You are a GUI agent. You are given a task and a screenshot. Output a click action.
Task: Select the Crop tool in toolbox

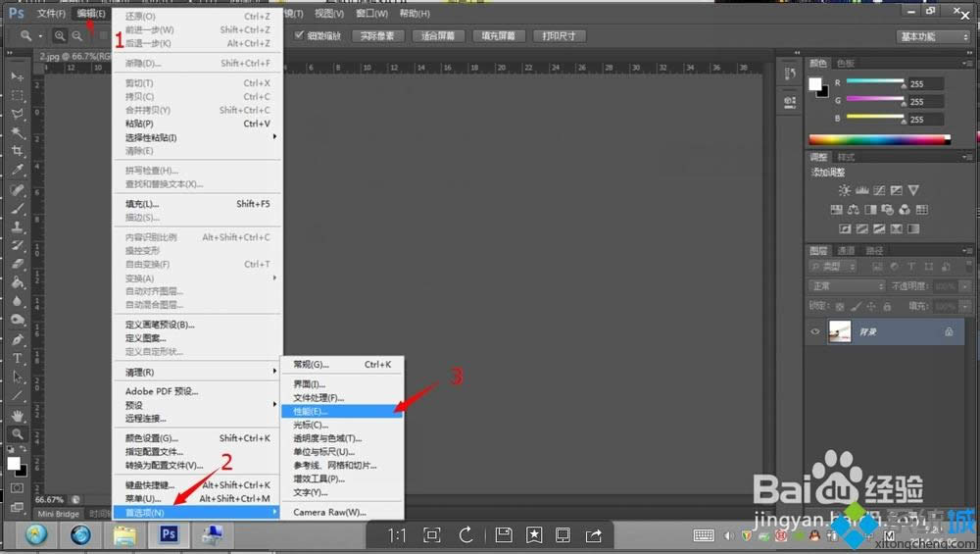pos(18,151)
